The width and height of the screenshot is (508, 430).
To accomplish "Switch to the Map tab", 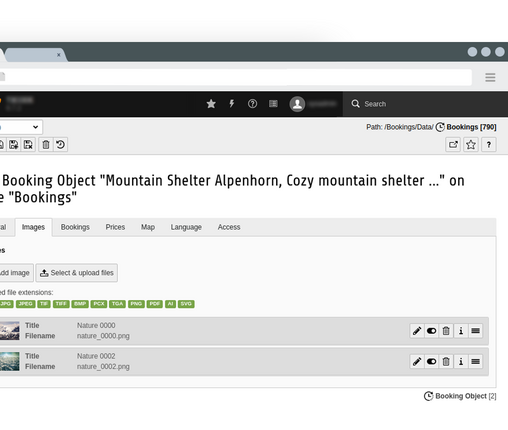I will click(x=148, y=227).
